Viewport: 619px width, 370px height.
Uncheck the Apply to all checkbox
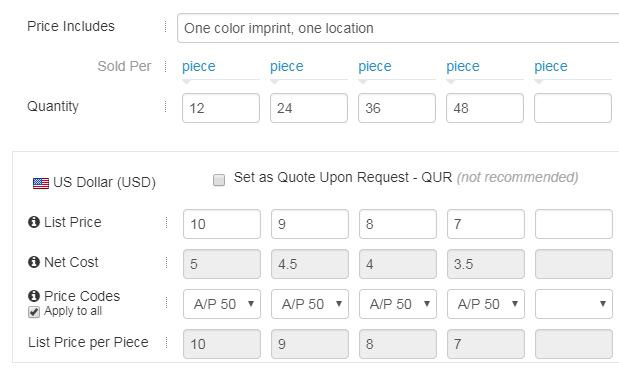34,312
